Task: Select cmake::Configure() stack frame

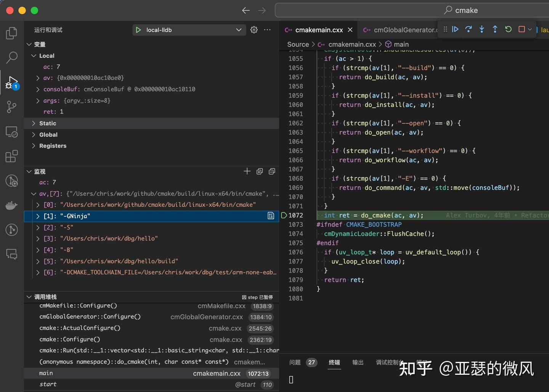Action: pos(70,339)
